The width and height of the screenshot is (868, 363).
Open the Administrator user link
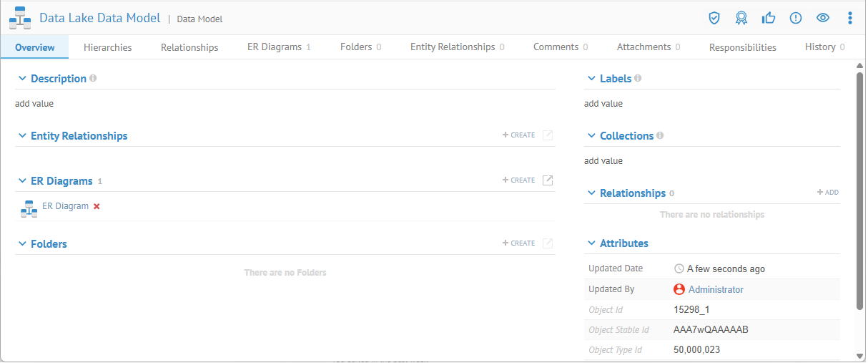pos(716,290)
